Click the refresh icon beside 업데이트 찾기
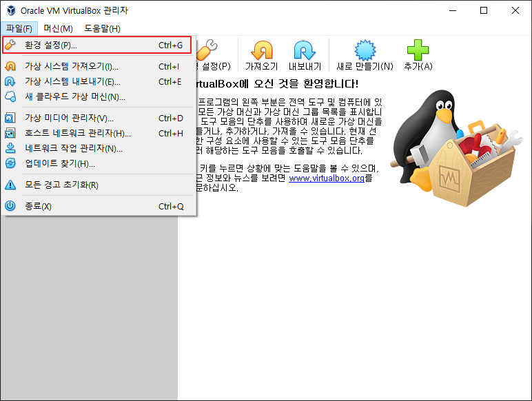532x401 pixels. (10, 163)
